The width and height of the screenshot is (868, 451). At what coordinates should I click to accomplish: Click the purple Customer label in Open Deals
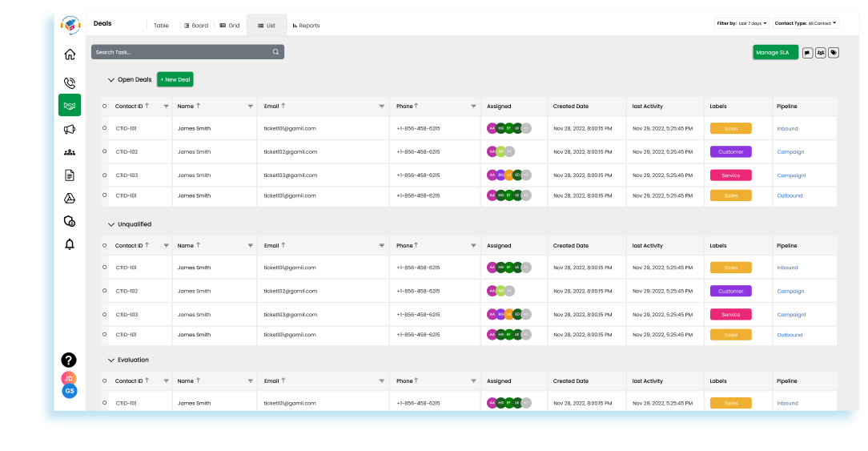click(730, 152)
